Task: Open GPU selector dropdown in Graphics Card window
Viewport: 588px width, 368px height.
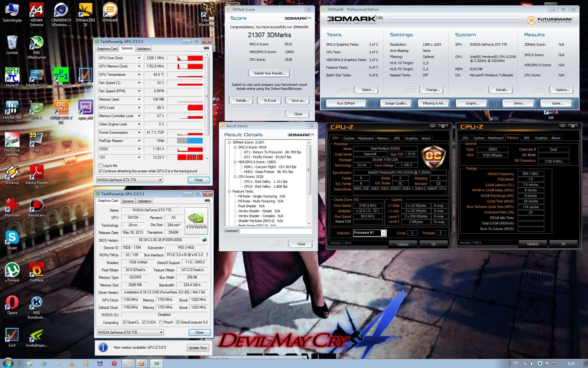Action: click(130, 332)
